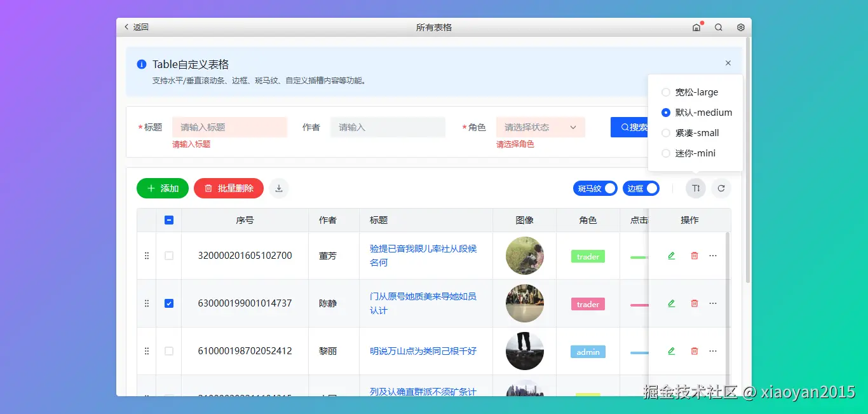Click blue admin tag in 黎丽 row
Screen dimensions: 868x414
tap(588, 352)
